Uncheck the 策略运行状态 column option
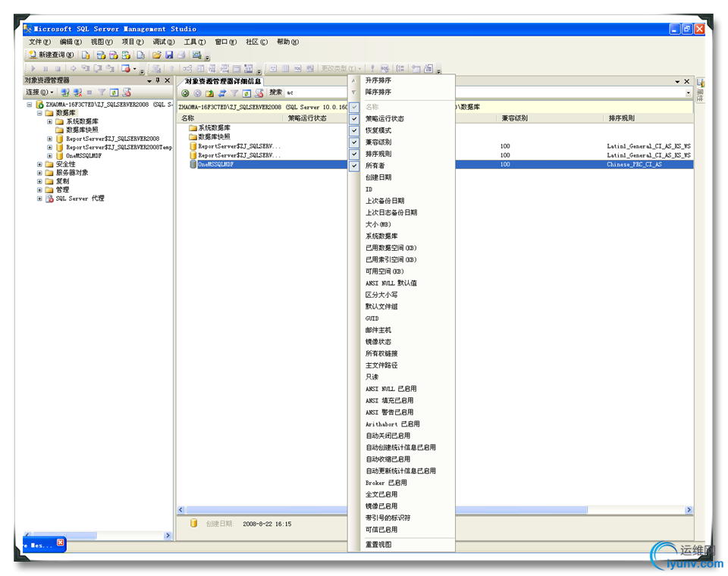Screen dimensions: 728x576 point(354,118)
